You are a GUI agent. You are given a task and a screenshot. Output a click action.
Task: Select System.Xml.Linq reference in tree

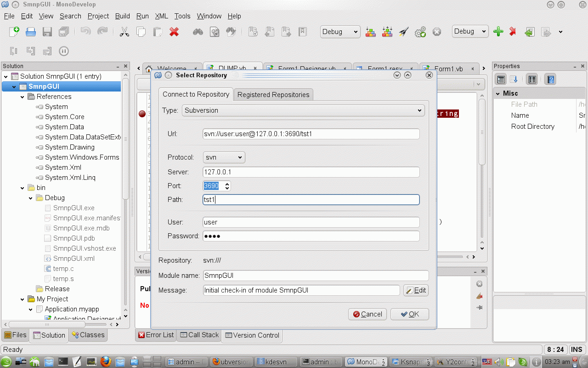pyautogui.click(x=70, y=178)
